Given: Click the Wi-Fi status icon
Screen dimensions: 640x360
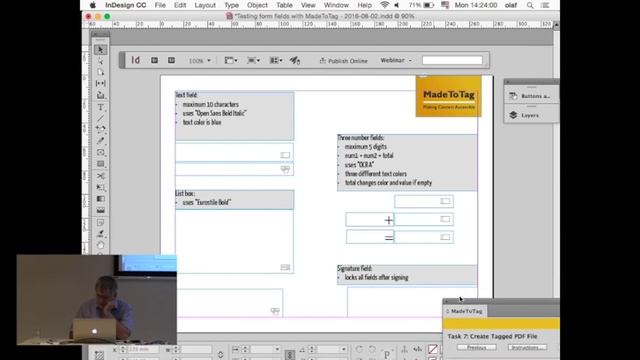Looking at the screenshot, I should [x=384, y=5].
